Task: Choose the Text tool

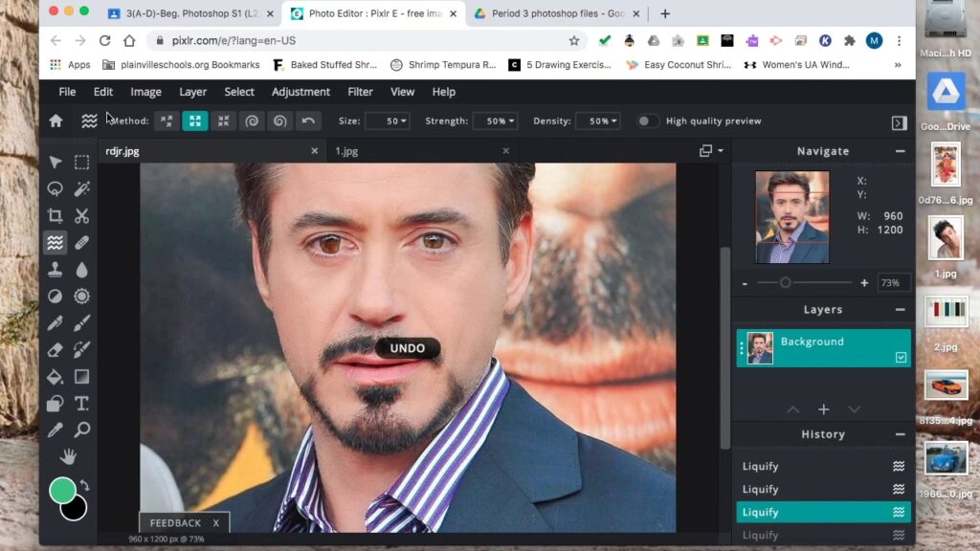Action: [x=82, y=404]
